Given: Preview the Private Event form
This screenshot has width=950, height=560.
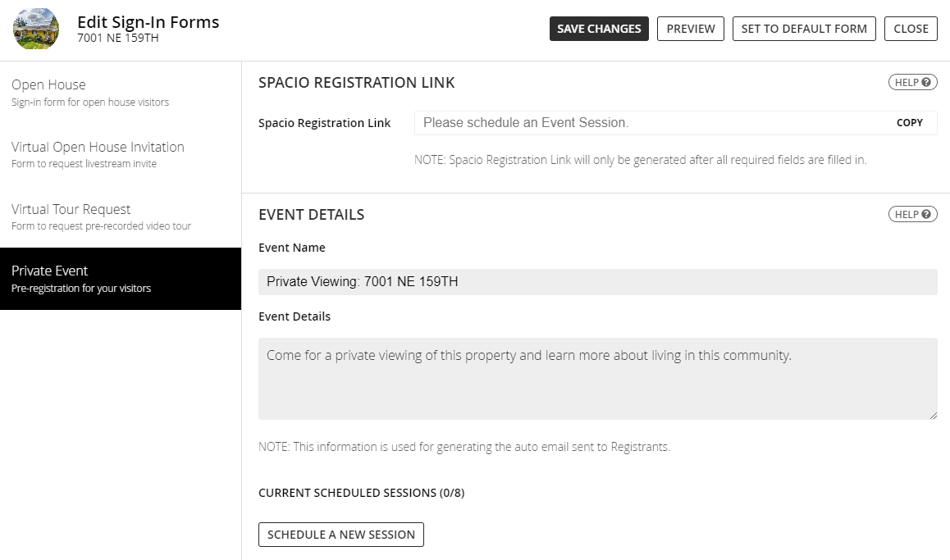Looking at the screenshot, I should 690,28.
